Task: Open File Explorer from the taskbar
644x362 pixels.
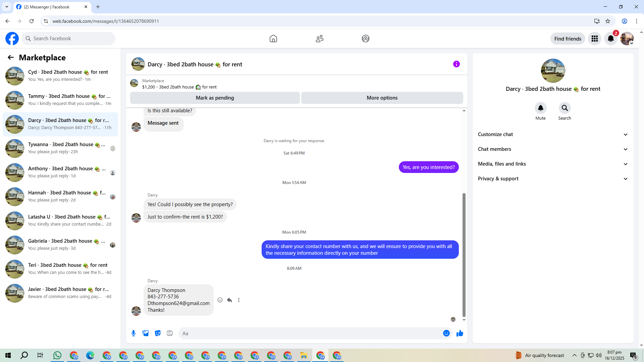Action: point(304,355)
